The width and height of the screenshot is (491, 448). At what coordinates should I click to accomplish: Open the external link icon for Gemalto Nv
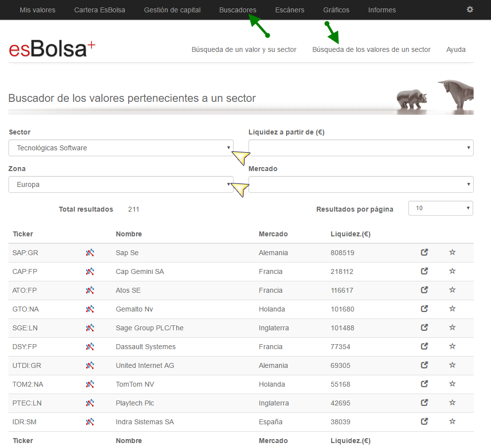(424, 309)
